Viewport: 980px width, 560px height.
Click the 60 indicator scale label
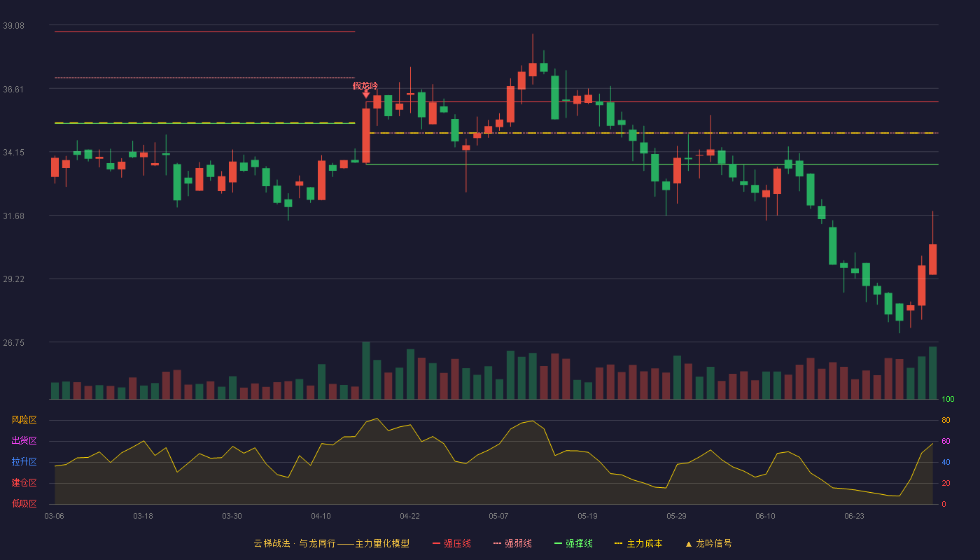(x=946, y=441)
